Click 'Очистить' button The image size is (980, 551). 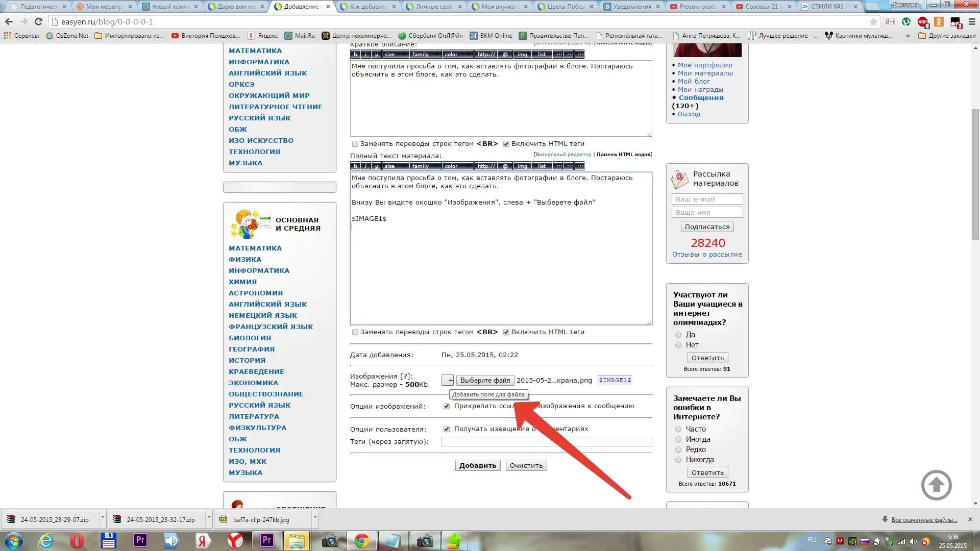pyautogui.click(x=526, y=465)
